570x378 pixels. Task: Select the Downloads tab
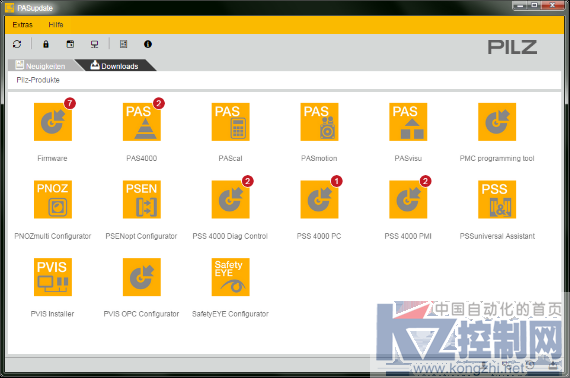click(115, 66)
